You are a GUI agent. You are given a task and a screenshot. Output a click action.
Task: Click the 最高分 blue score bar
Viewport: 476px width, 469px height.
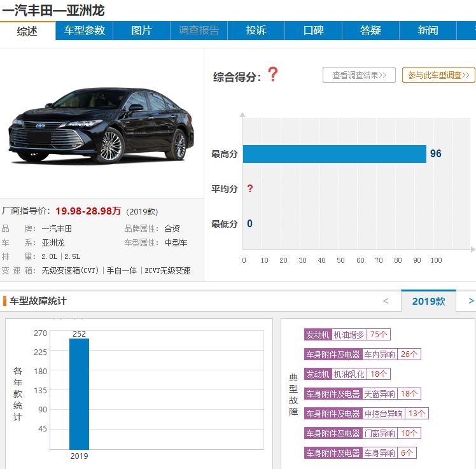(x=335, y=154)
